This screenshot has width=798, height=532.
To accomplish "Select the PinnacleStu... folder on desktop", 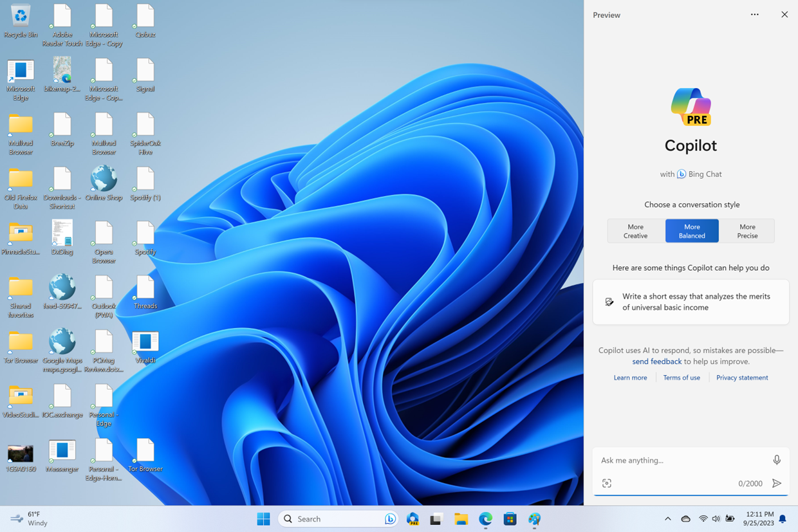I will pyautogui.click(x=21, y=238).
